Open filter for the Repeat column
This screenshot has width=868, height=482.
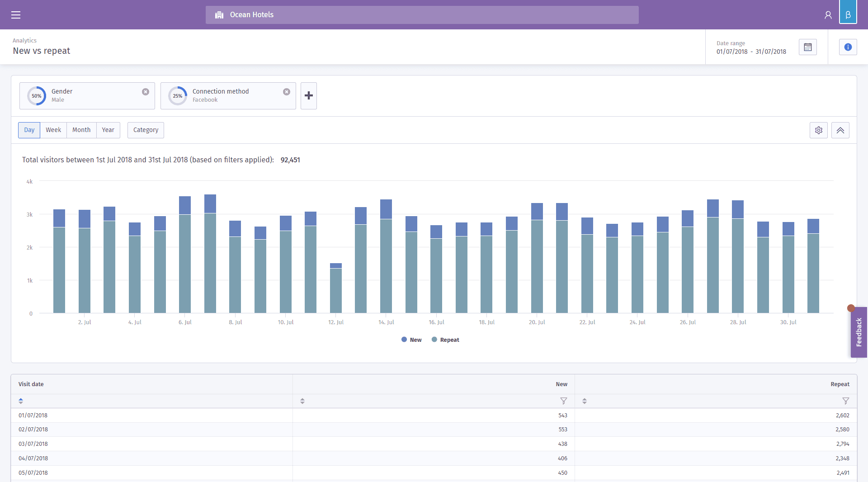click(845, 401)
